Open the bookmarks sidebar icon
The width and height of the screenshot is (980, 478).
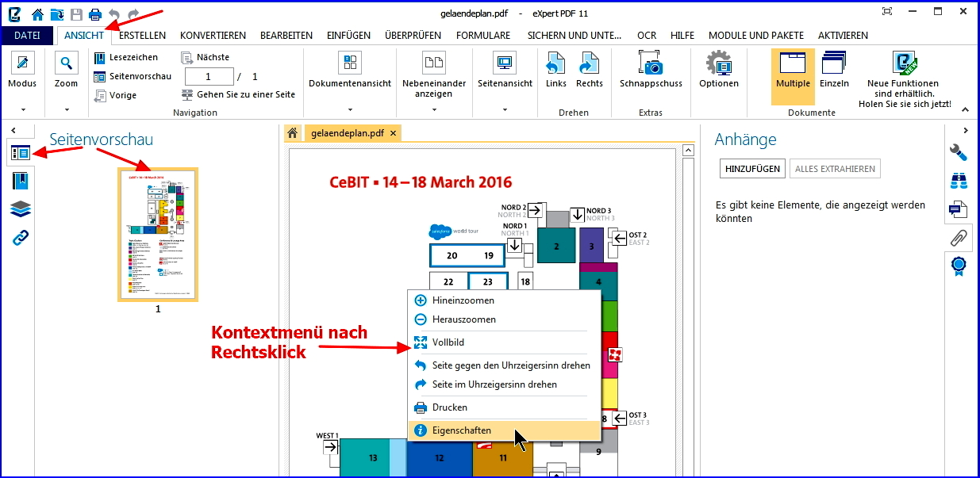pos(21,181)
